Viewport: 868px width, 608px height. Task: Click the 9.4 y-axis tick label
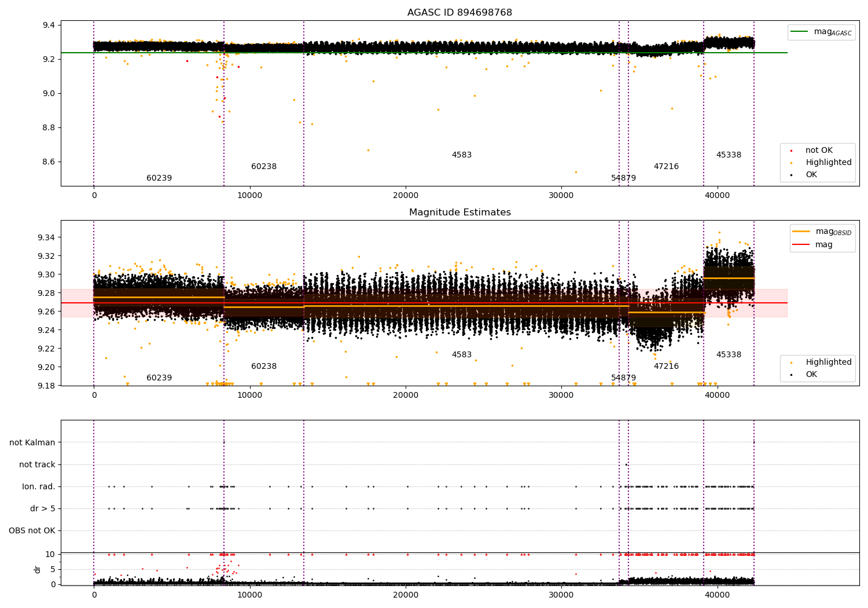(49, 25)
